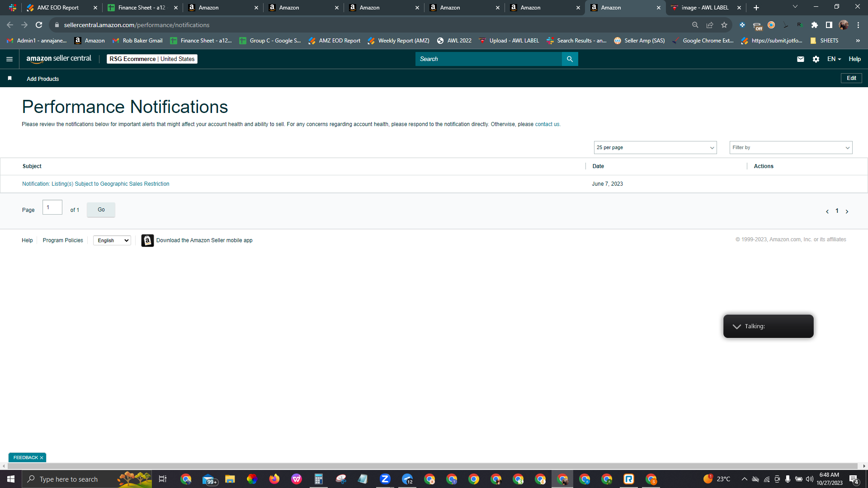The width and height of the screenshot is (868, 488).
Task: Bookmark this page with the star icon
Action: click(x=724, y=25)
